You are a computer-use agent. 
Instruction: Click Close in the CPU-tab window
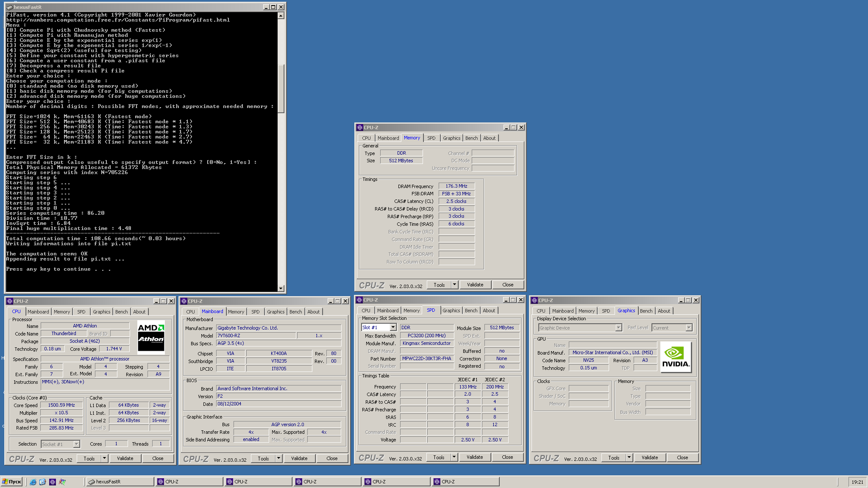tap(158, 458)
